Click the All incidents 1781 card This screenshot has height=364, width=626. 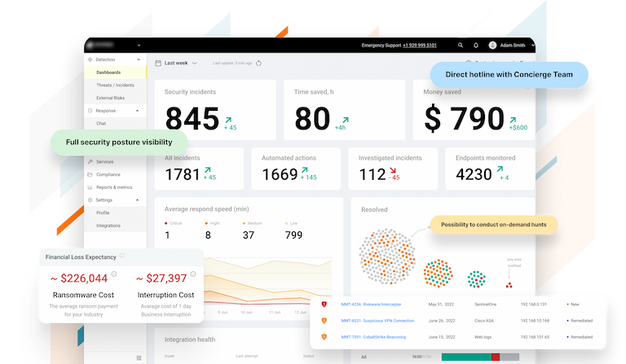pyautogui.click(x=199, y=169)
